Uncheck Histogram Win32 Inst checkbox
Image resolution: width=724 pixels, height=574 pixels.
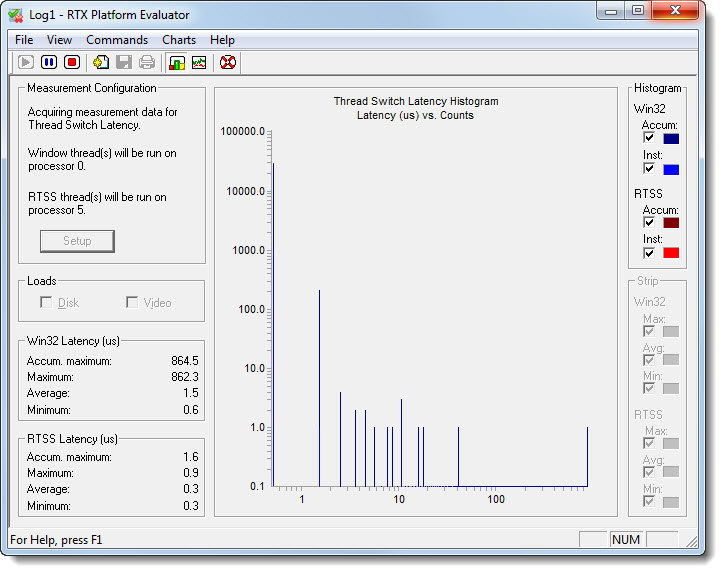click(x=649, y=169)
